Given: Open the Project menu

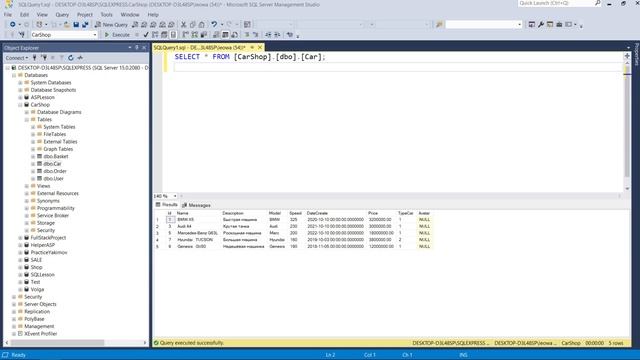Looking at the screenshot, I should coord(85,15).
